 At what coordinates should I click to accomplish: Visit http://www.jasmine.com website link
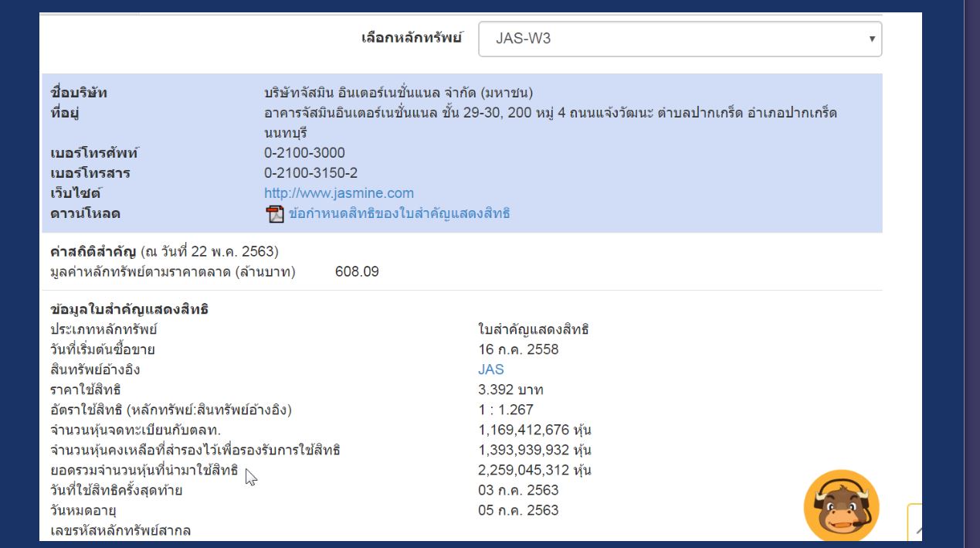pyautogui.click(x=339, y=193)
